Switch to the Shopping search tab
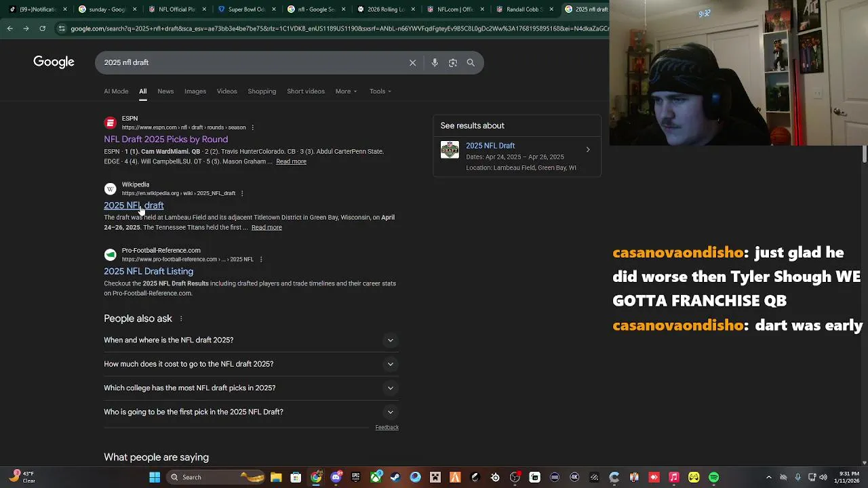 tap(262, 91)
